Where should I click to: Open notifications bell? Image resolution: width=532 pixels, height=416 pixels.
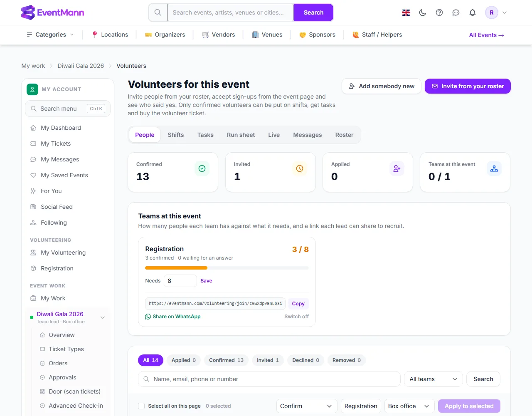click(x=473, y=12)
